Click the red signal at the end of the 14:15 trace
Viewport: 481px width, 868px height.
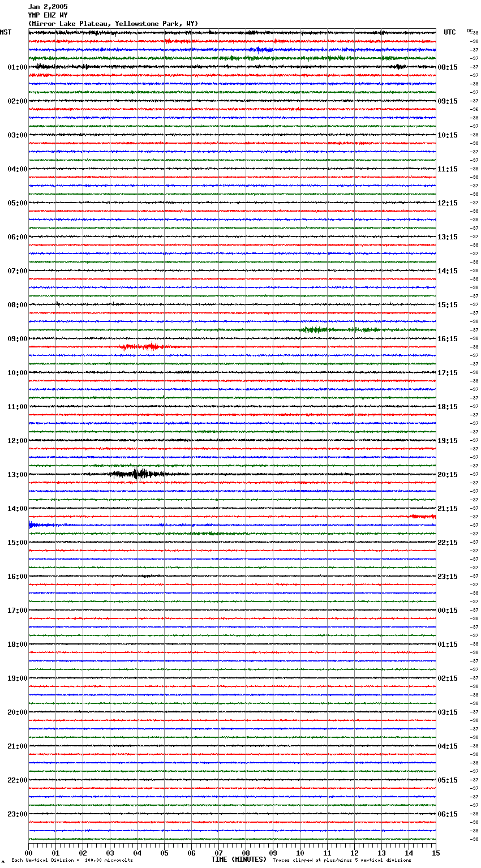pos(423,517)
